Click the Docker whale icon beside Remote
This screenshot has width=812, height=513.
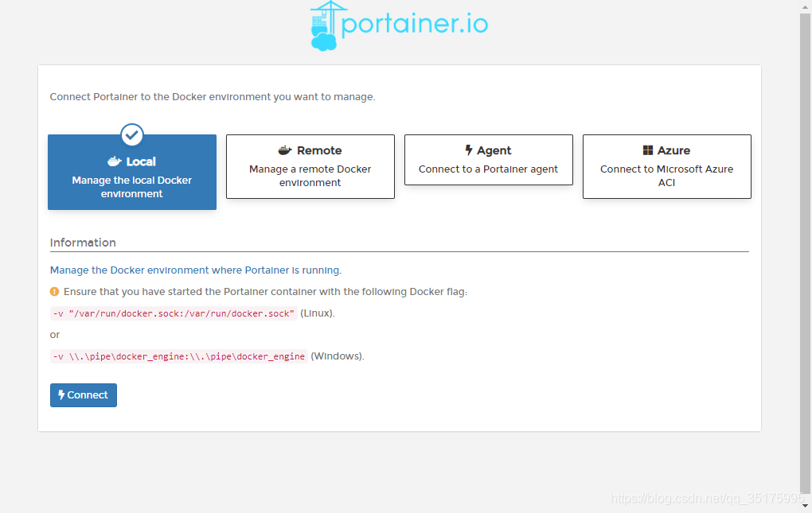285,150
